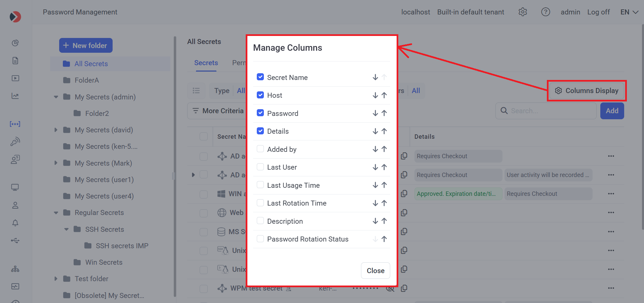This screenshot has height=303, width=644.
Task: Enable the Added by column checkbox
Action: (260, 149)
